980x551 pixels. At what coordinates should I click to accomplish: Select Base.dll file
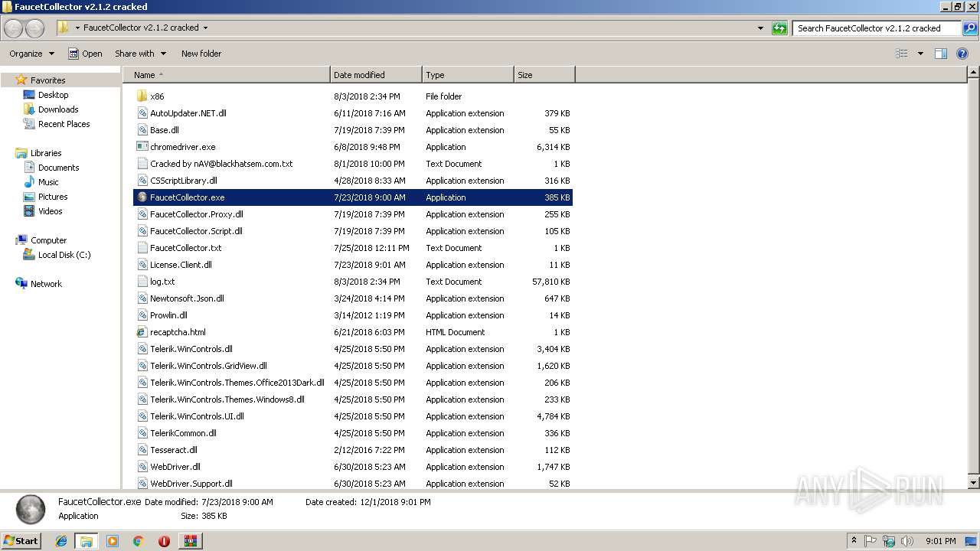coord(354,130)
